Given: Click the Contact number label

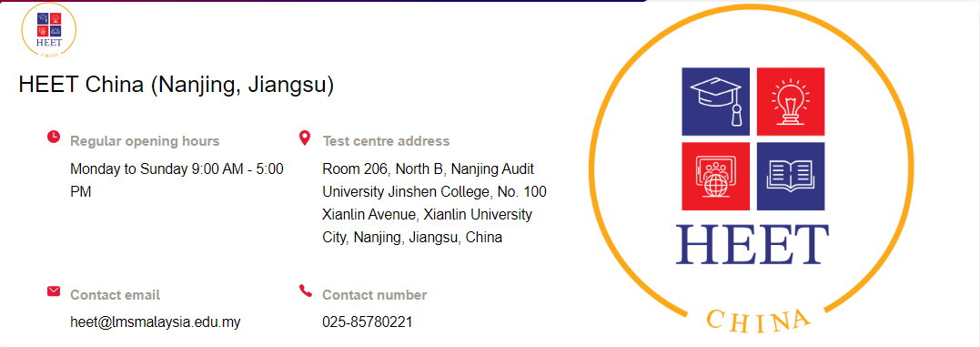Looking at the screenshot, I should (375, 294).
